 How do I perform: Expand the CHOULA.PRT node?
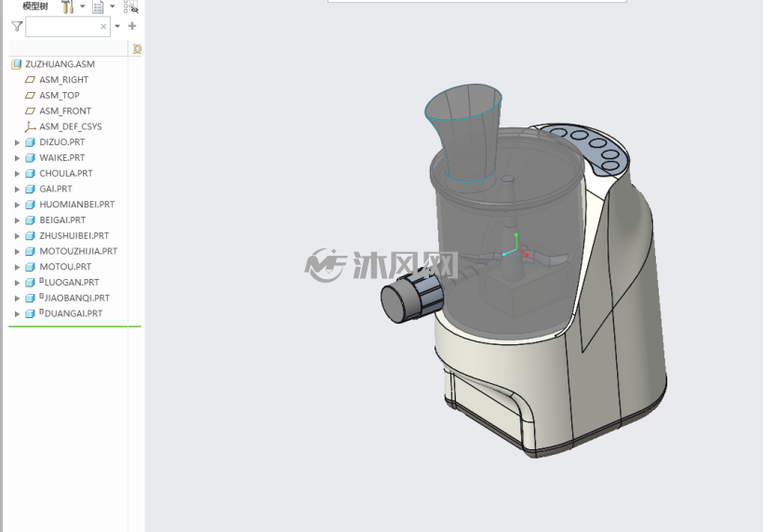(17, 174)
